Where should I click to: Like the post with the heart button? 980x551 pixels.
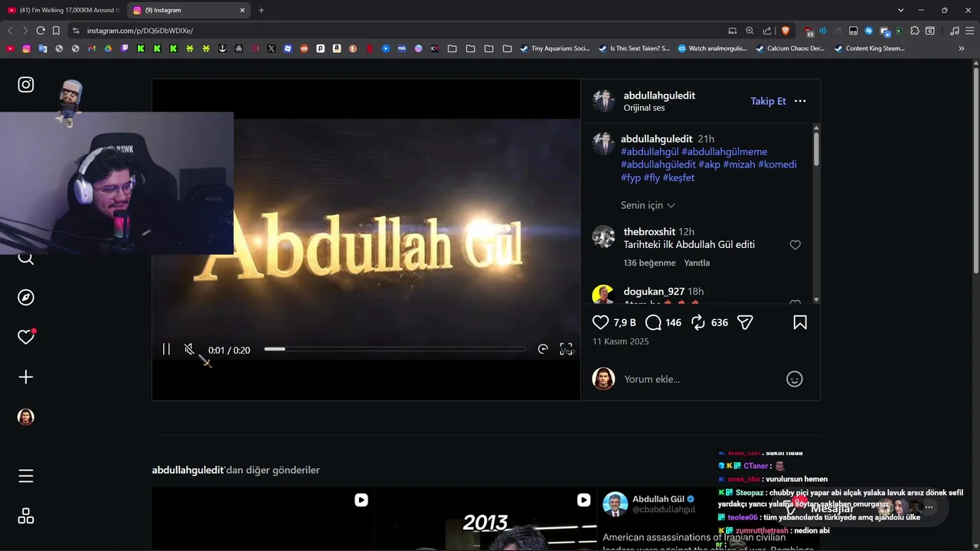pos(601,323)
